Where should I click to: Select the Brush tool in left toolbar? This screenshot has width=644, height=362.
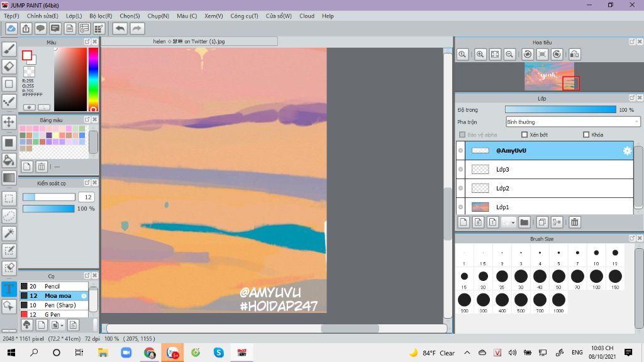point(9,49)
